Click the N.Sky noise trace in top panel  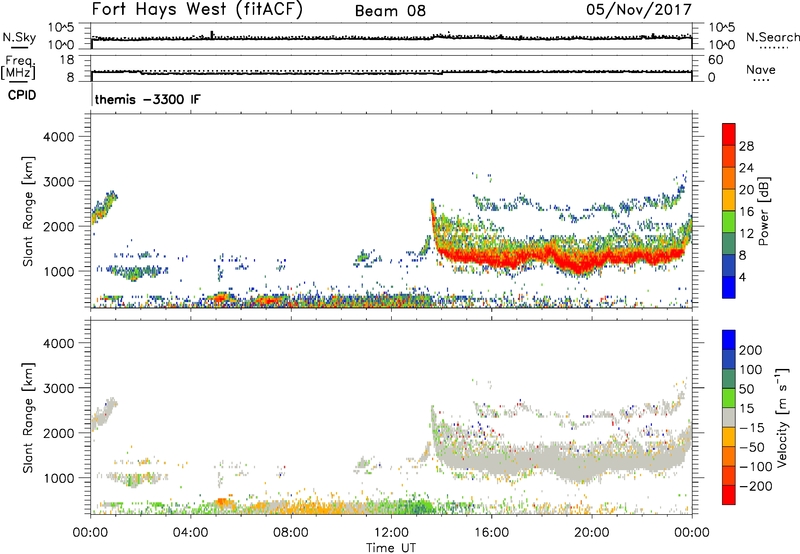[x=391, y=38]
